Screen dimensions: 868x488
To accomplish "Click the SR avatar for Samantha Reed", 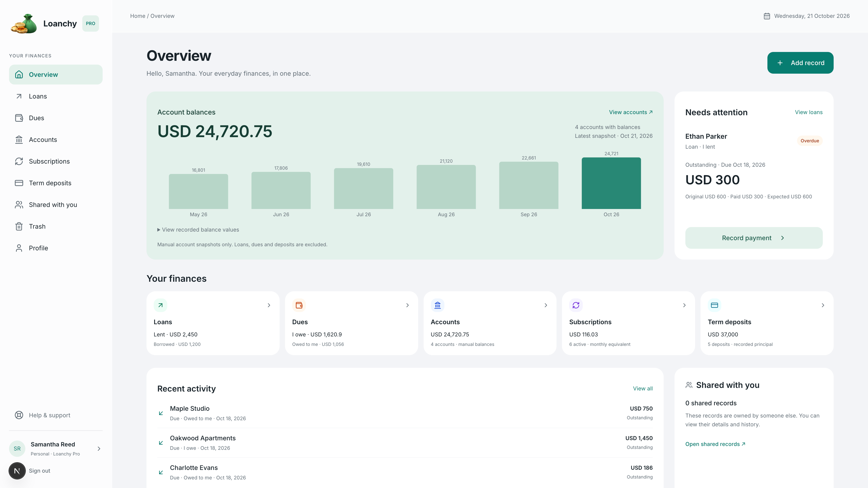I will [x=17, y=449].
